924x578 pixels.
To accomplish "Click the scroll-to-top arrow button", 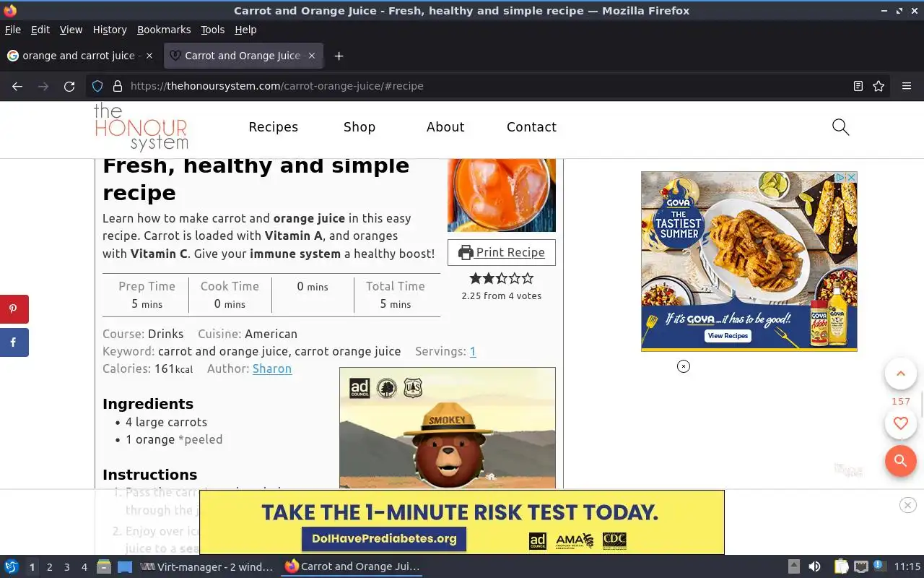I will coord(900,374).
